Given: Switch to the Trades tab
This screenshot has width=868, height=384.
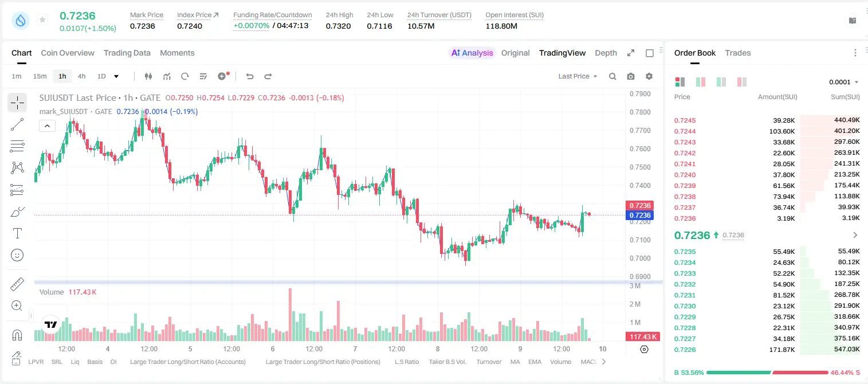Looking at the screenshot, I should click(x=738, y=53).
